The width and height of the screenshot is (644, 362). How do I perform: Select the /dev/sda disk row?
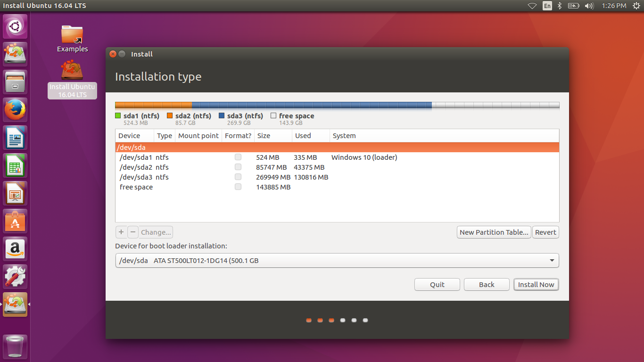point(337,147)
